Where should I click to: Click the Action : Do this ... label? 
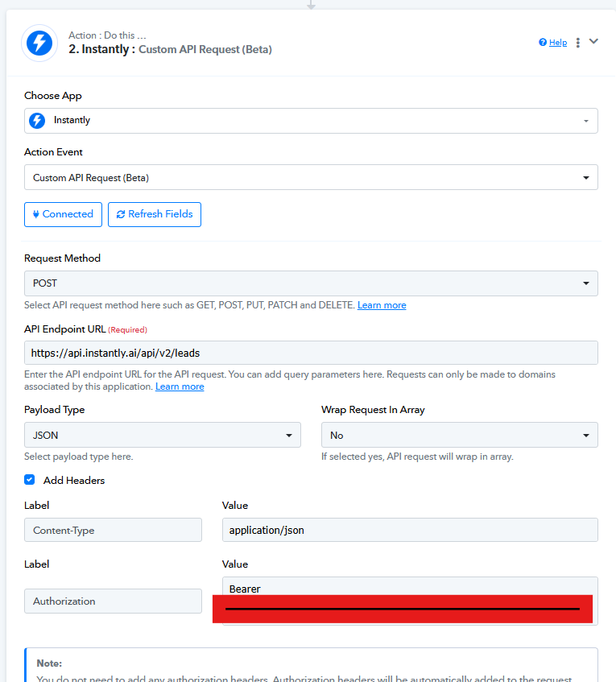coord(107,35)
